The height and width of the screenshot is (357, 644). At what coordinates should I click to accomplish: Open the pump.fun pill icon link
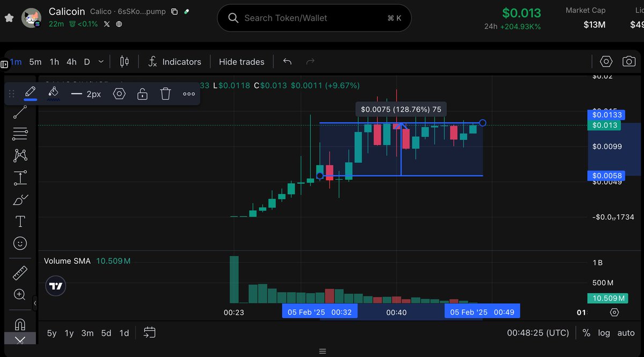pos(186,11)
